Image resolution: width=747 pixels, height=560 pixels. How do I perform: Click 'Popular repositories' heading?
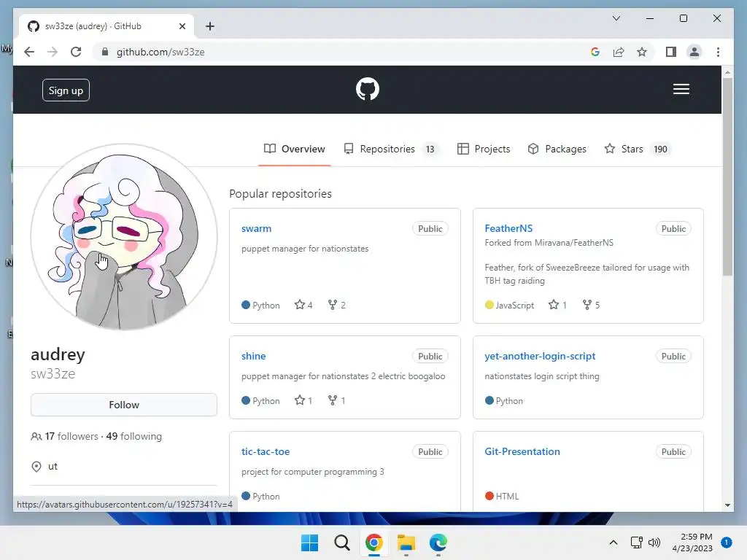[x=281, y=194]
